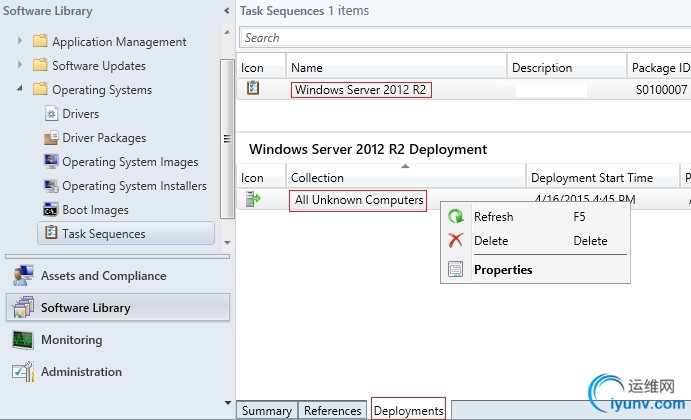Screen dimensions: 691x420
Task: Click the Drivers node icon
Action: pos(51,113)
